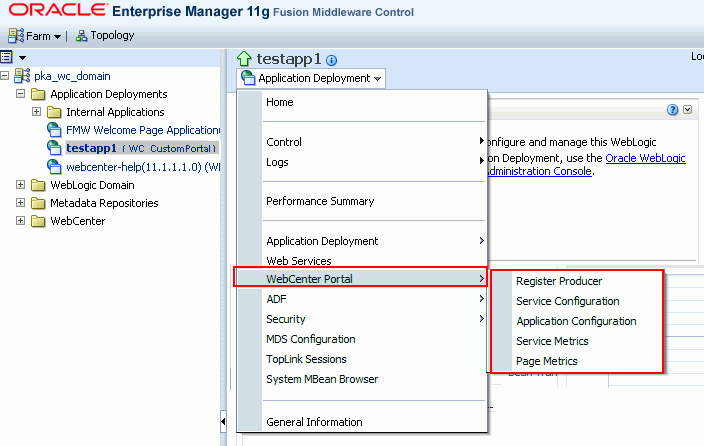Viewport: 704px width, 446px height.
Task: Collapse the Application Deployments folder
Action: click(20, 93)
